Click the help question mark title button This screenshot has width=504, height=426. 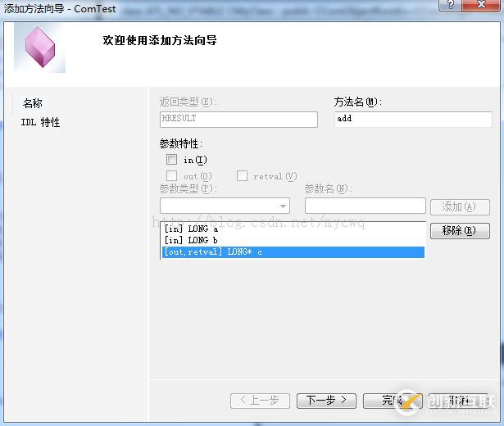click(x=450, y=5)
